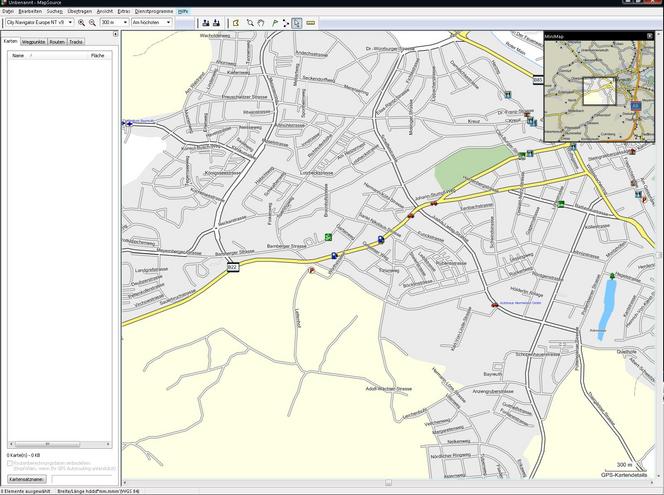Image resolution: width=664 pixels, height=495 pixels.
Task: Activate the selection arrow tool
Action: 297,22
